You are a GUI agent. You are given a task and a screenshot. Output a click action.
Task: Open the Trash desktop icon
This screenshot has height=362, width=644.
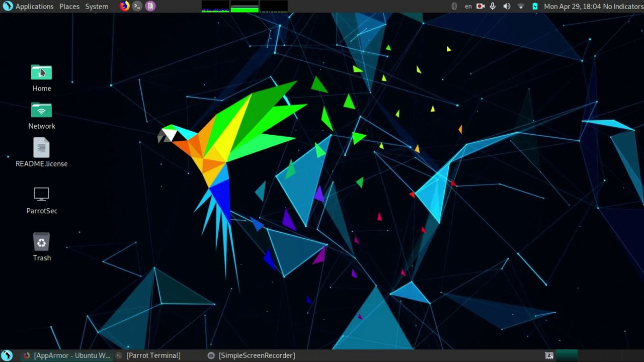point(42,247)
